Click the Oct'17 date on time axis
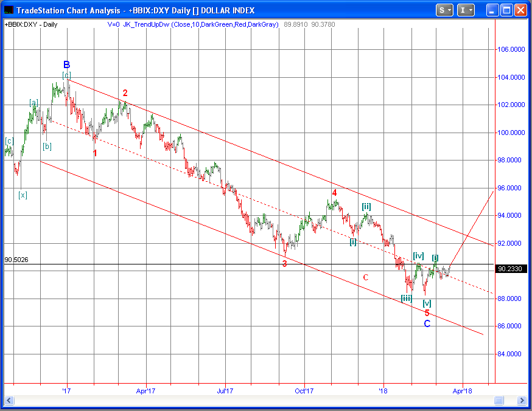 (x=304, y=390)
